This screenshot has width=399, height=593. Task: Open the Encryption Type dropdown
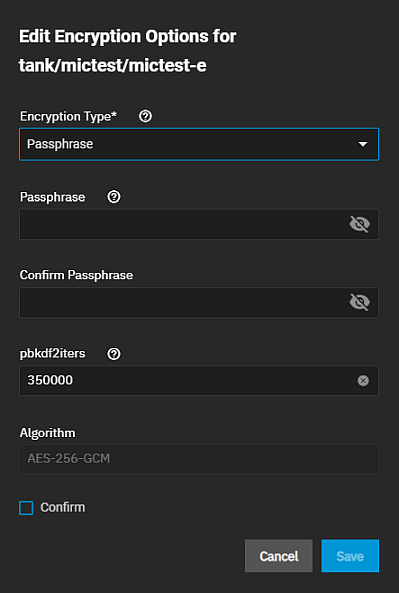coord(199,144)
